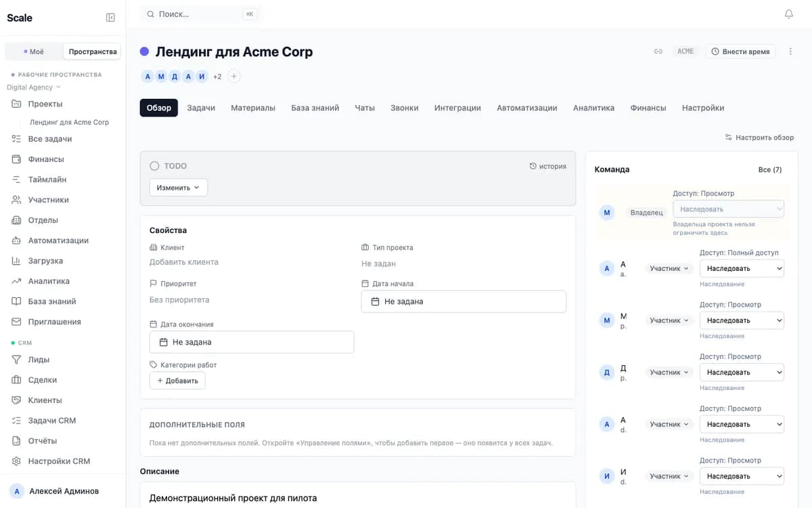Open Проекты folder icon in sidebar
The image size is (812, 508).
coord(16,104)
